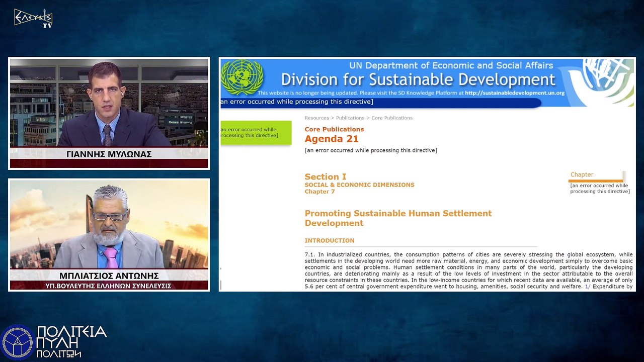This screenshot has width=644, height=362.
Task: Click the Agenda 21 heading
Action: pos(332,139)
